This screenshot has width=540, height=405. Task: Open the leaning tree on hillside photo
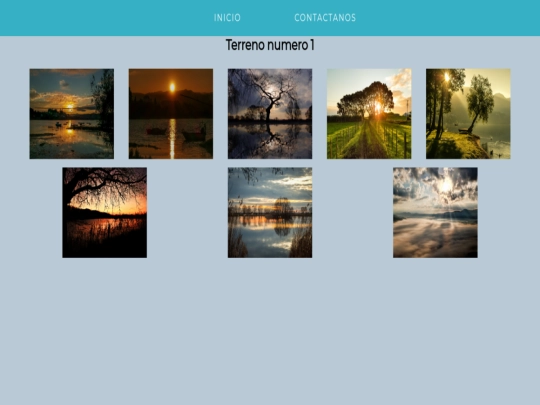[x=468, y=114]
